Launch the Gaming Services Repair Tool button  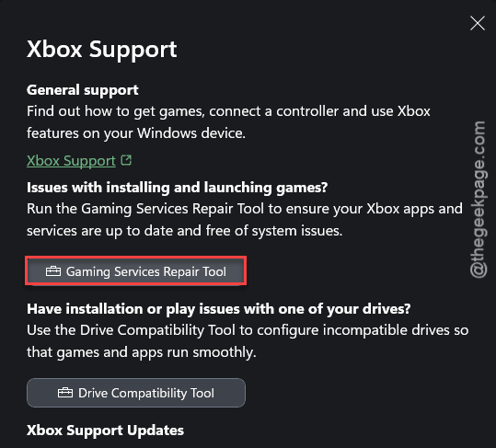tap(135, 271)
